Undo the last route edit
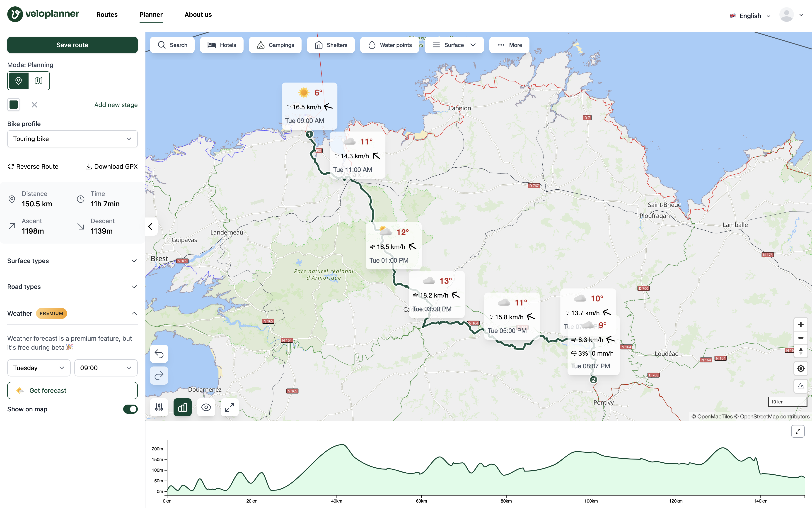The height and width of the screenshot is (508, 812). coord(159,354)
